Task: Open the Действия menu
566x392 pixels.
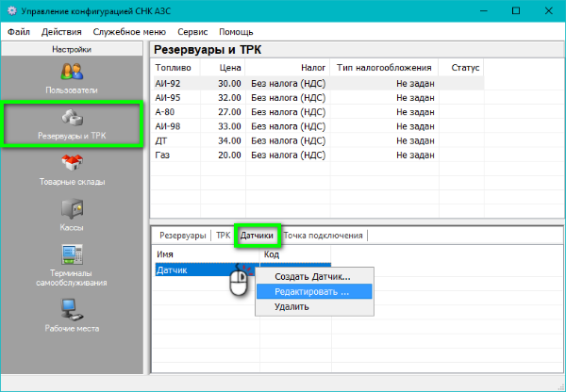Action: click(61, 31)
